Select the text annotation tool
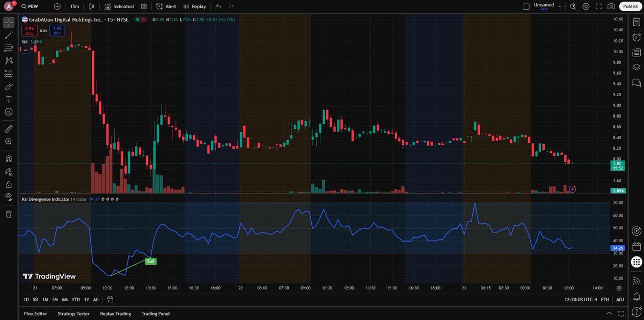Image resolution: width=644 pixels, height=320 pixels. click(9, 99)
